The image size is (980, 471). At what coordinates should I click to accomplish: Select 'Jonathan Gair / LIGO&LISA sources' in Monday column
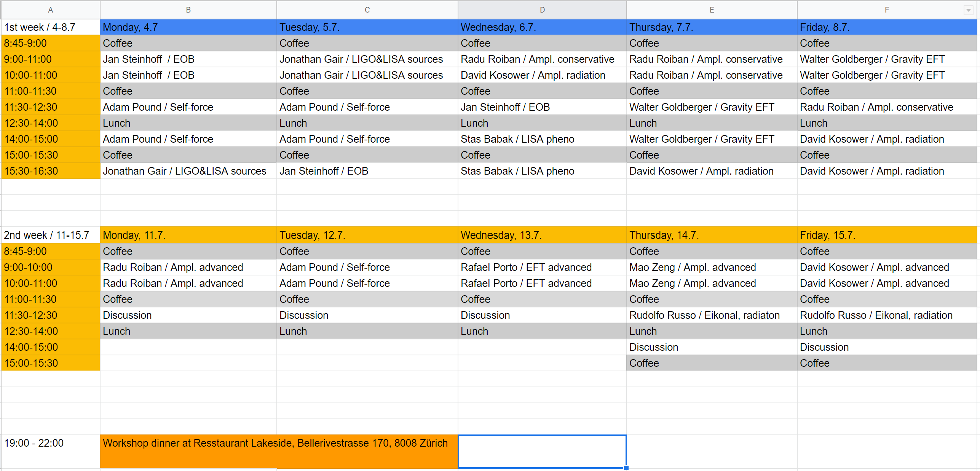click(188, 171)
